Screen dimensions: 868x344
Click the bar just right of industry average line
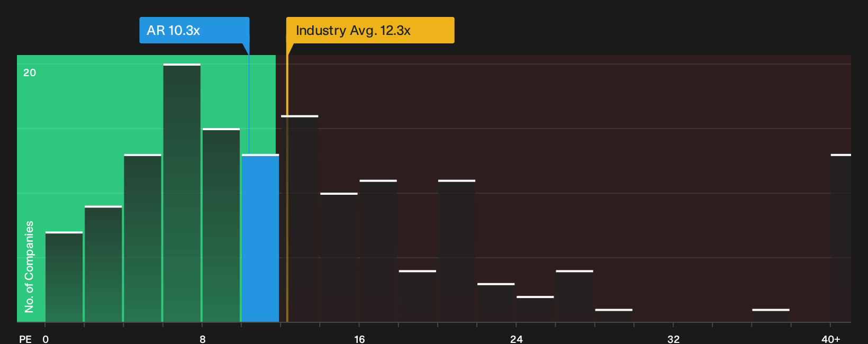[300, 219]
